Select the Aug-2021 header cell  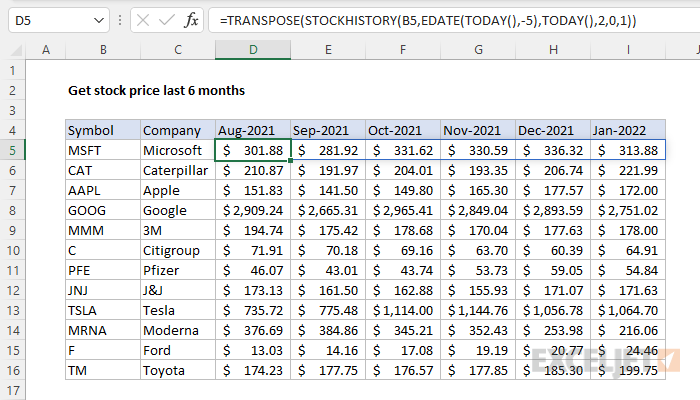pos(253,130)
